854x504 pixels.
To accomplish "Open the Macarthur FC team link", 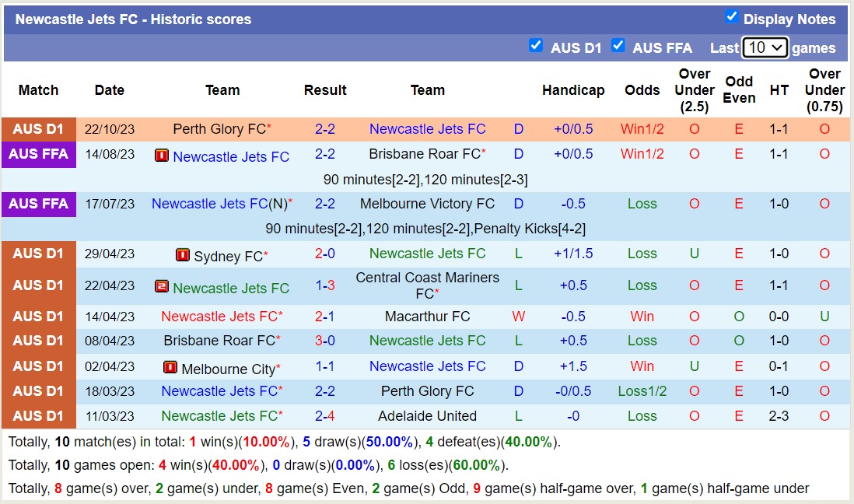I will tap(427, 317).
